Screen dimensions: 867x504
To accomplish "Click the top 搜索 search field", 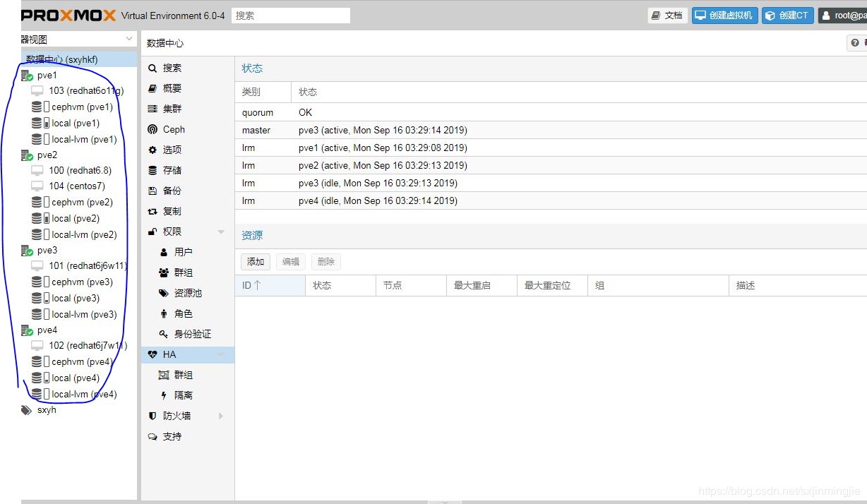I will [x=291, y=16].
